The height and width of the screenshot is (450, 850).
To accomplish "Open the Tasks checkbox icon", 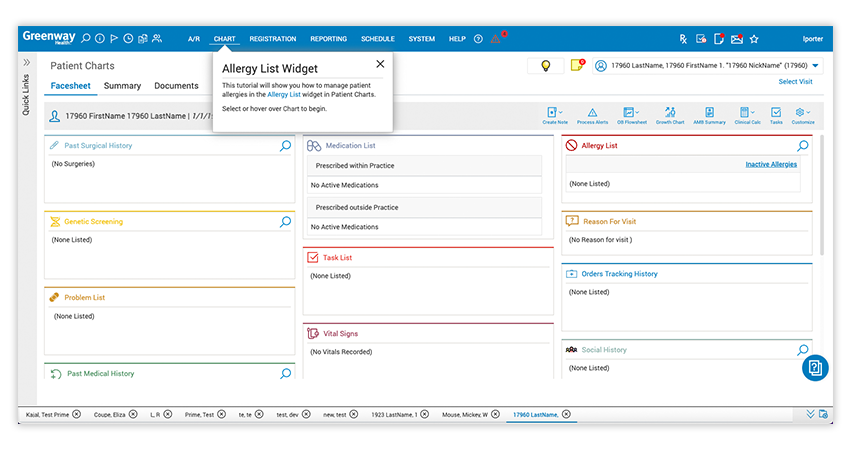I will click(776, 115).
